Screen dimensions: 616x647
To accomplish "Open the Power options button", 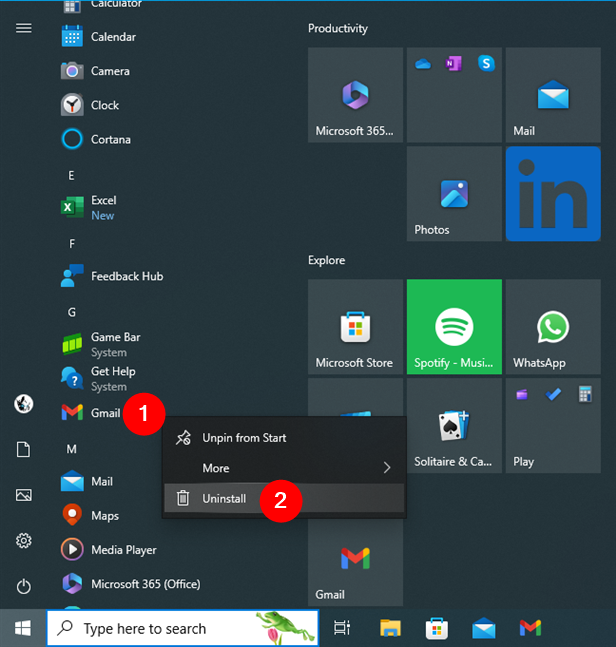I will (x=24, y=586).
